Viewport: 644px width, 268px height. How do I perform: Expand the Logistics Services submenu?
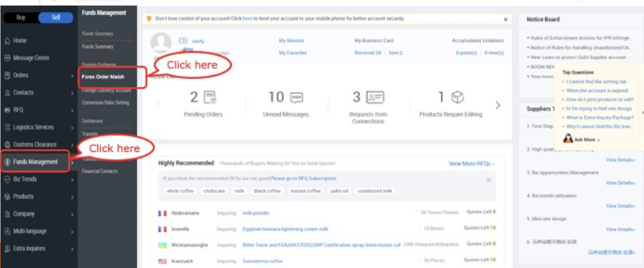pos(73,127)
